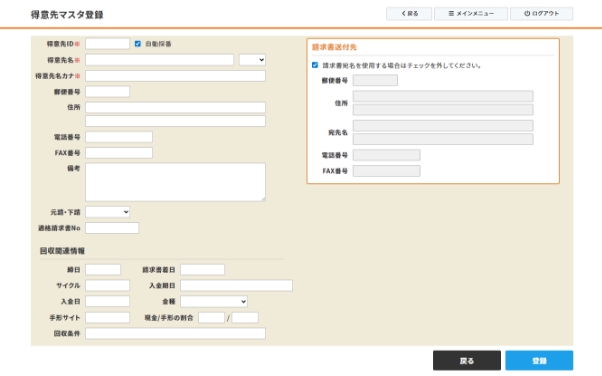Click the first 現金/手形の割合 ratio box
602x376 pixels.
pos(212,318)
